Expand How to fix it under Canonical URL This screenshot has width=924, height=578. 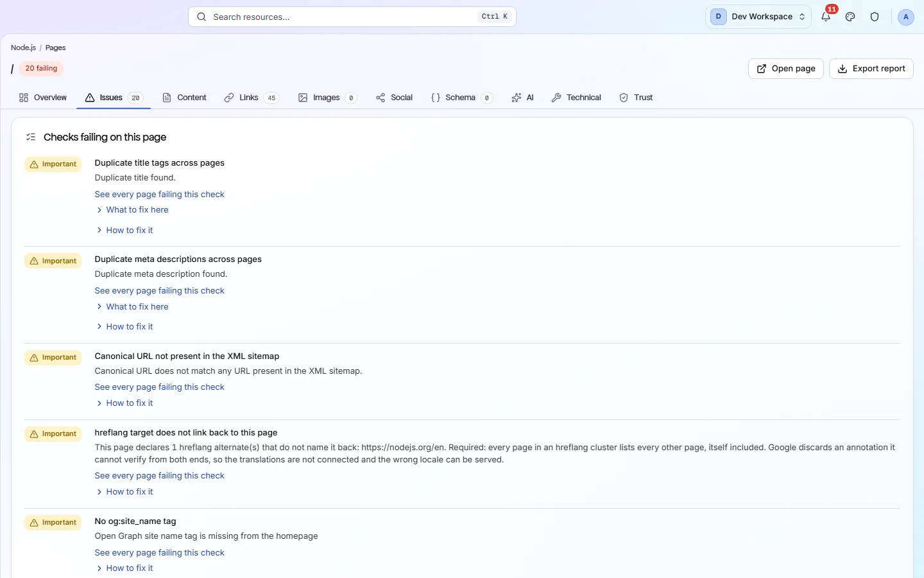point(124,403)
